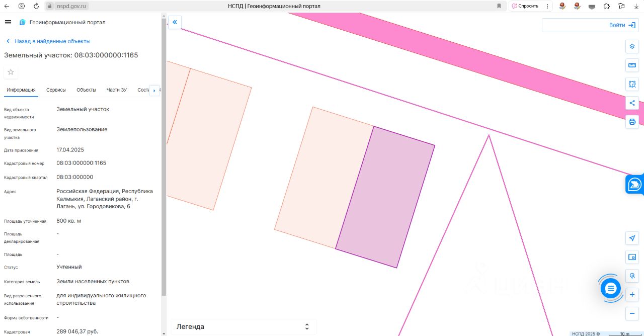The width and height of the screenshot is (644, 336).
Task: Click the area value '800 кв. м'
Action: (69, 221)
